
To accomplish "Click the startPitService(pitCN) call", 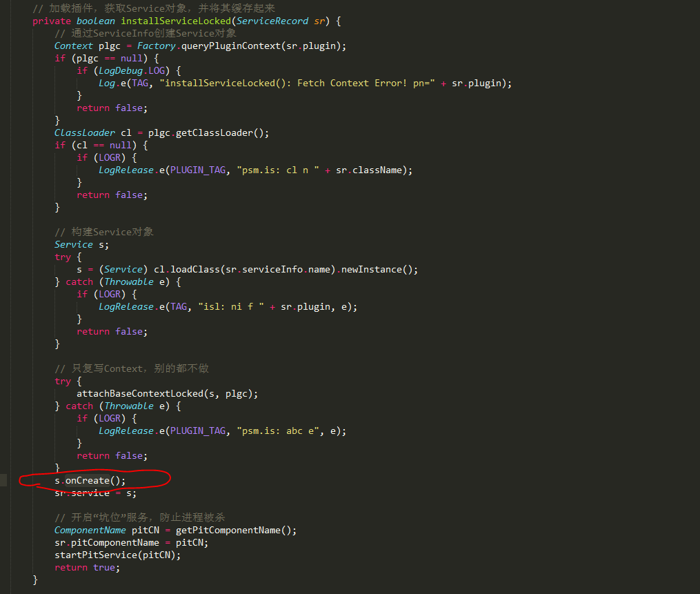I will (x=117, y=555).
